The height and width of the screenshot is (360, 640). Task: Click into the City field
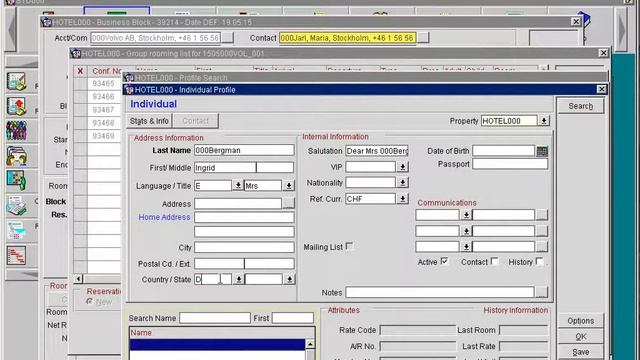coord(244,247)
